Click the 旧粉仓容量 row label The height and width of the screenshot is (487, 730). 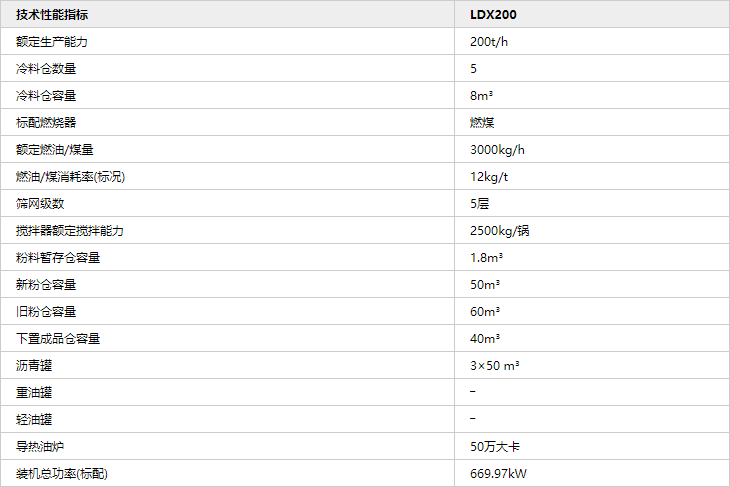46,311
